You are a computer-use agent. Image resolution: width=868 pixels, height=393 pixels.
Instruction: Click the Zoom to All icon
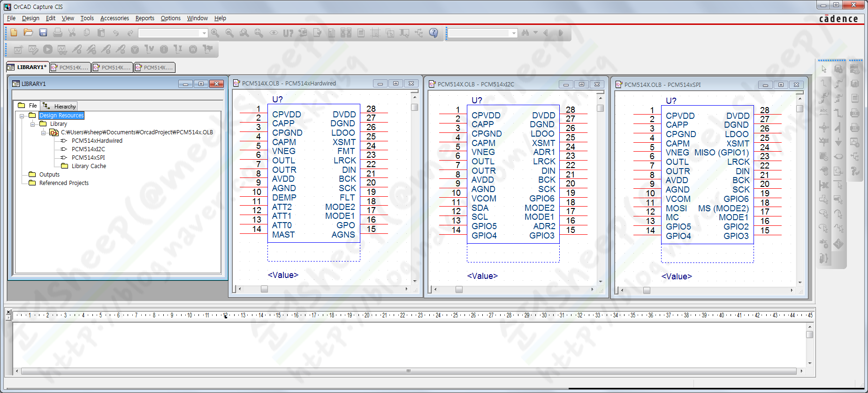tap(259, 33)
